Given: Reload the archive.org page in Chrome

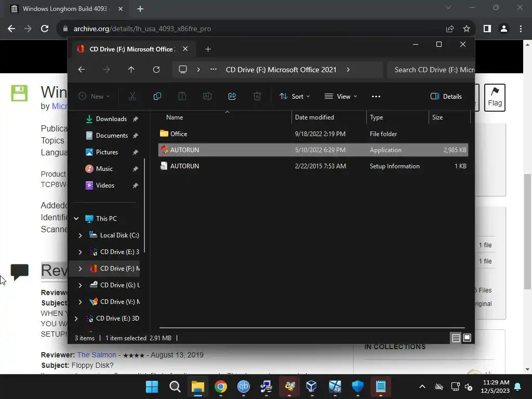Looking at the screenshot, I should coord(45,29).
